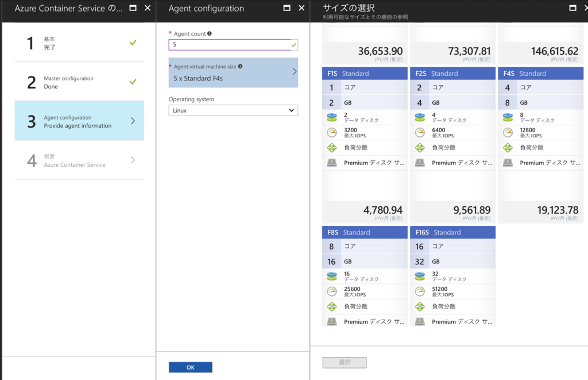
Task: Open the Operating system dropdown
Action: tap(233, 110)
